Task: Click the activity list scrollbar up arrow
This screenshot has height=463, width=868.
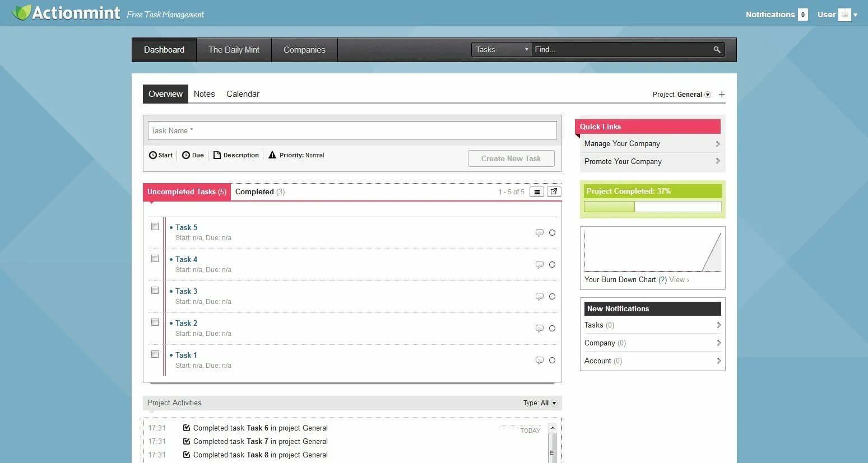Action: tap(552, 428)
